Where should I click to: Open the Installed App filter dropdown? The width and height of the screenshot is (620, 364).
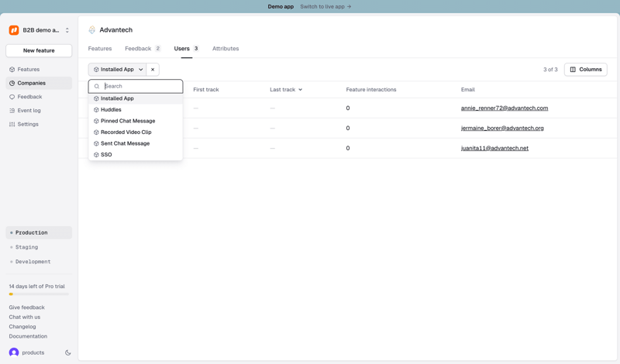pos(117,70)
